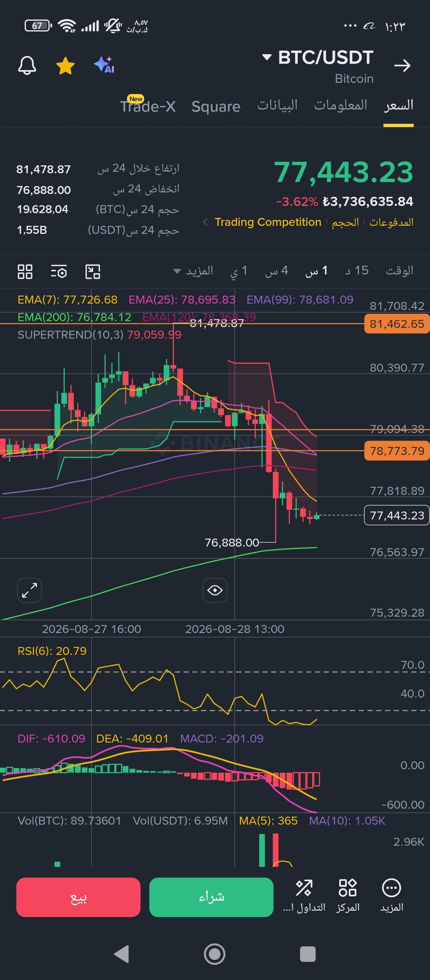This screenshot has width=430, height=980.
Task: Open the المعلومات tab
Action: click(341, 105)
